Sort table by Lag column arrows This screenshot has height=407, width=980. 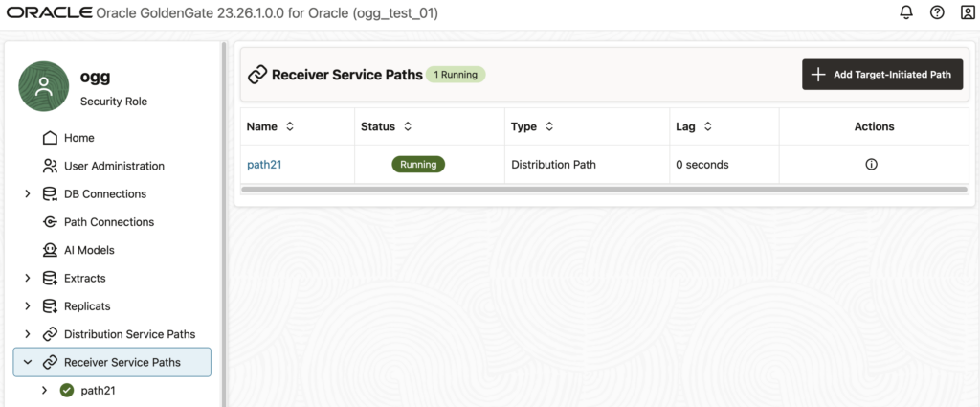point(707,126)
